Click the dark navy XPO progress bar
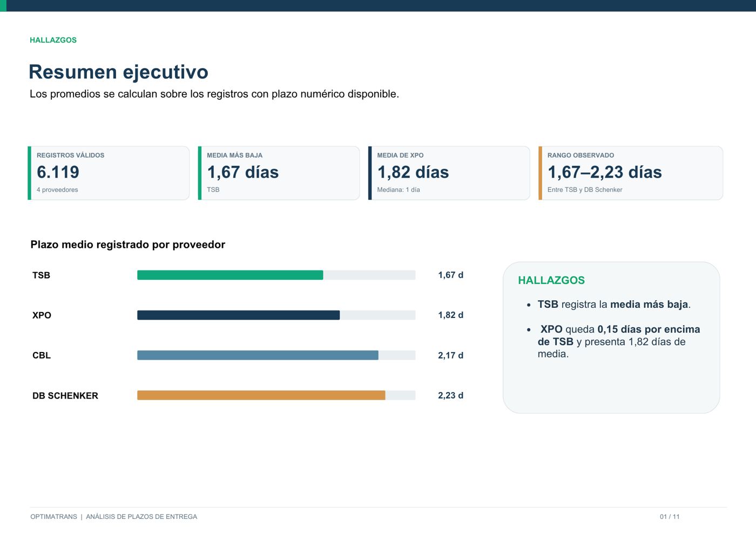 (238, 315)
